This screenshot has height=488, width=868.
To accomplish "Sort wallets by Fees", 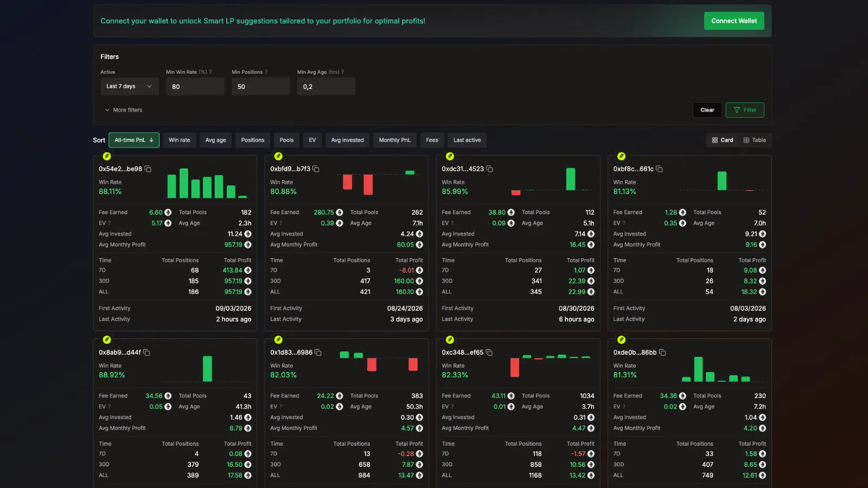I will (432, 140).
